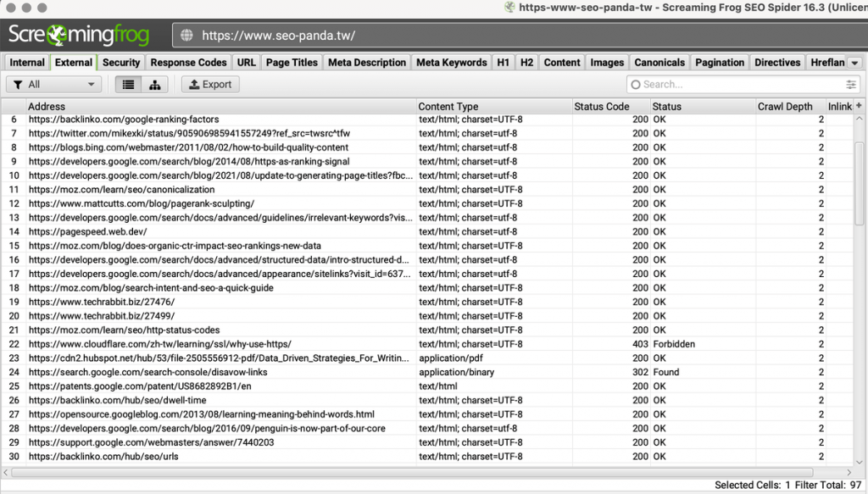Click the vertical scrollbar thumb
Viewport: 868px width, 494px height.
pyautogui.click(x=860, y=182)
